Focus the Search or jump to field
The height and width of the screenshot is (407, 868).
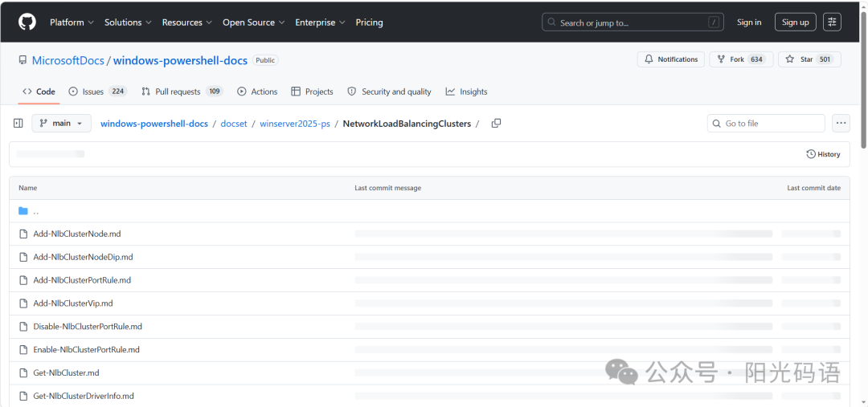tap(633, 22)
